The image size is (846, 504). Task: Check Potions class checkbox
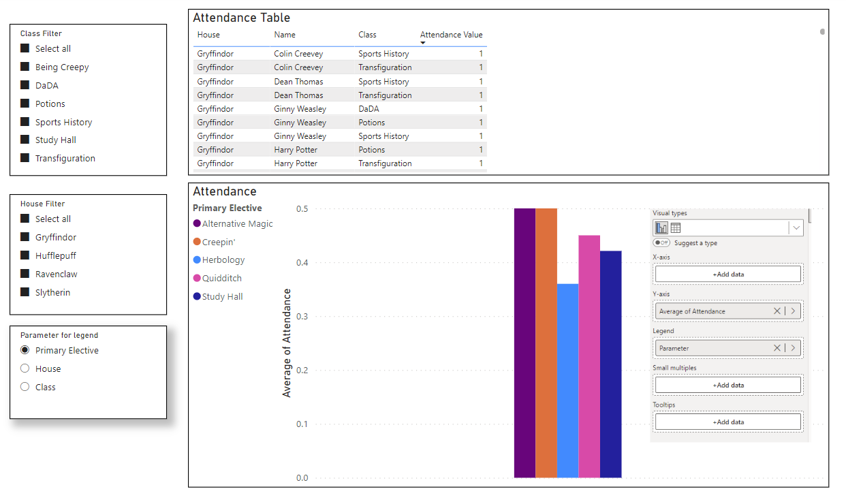click(25, 104)
